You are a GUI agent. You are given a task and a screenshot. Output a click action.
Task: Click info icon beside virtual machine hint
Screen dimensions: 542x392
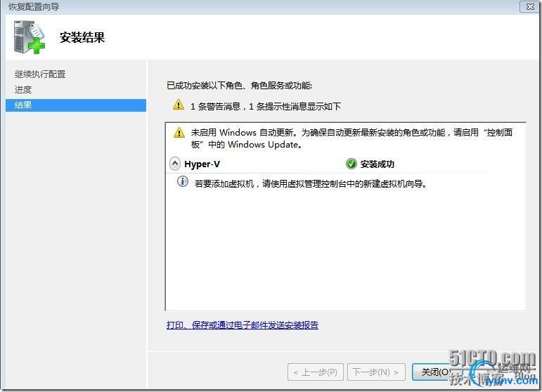pos(183,181)
